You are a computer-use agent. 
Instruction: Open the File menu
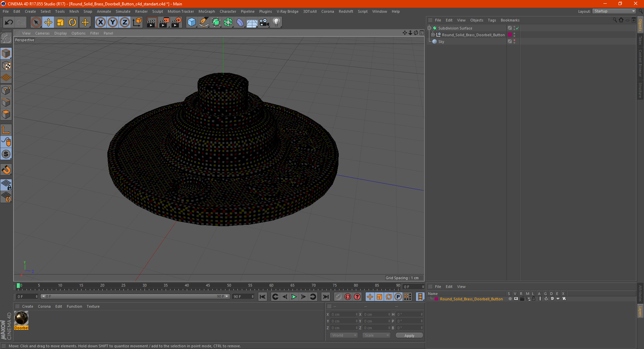click(x=6, y=11)
